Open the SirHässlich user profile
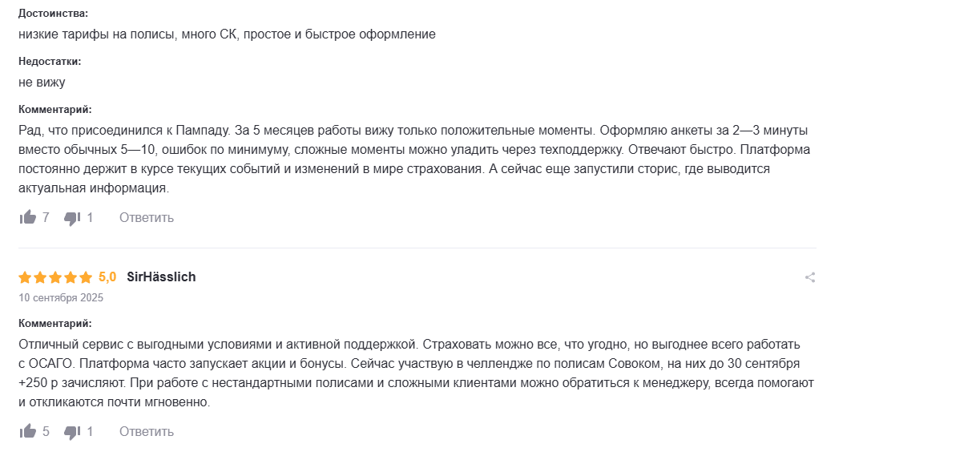The height and width of the screenshot is (452, 980). point(161,276)
